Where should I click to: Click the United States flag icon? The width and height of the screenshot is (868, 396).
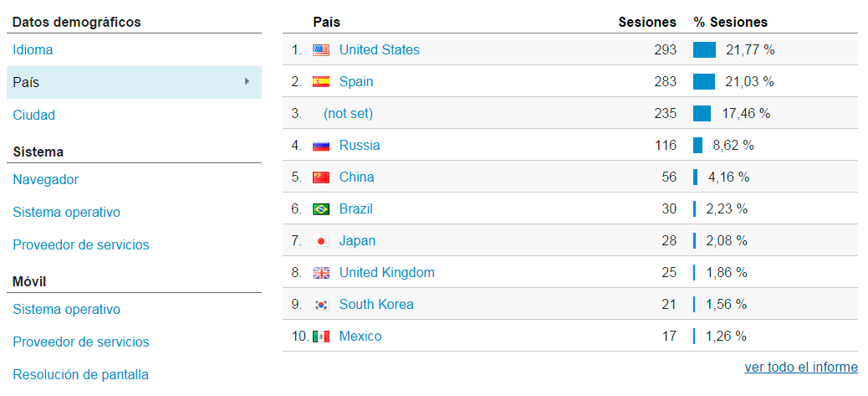point(321,50)
